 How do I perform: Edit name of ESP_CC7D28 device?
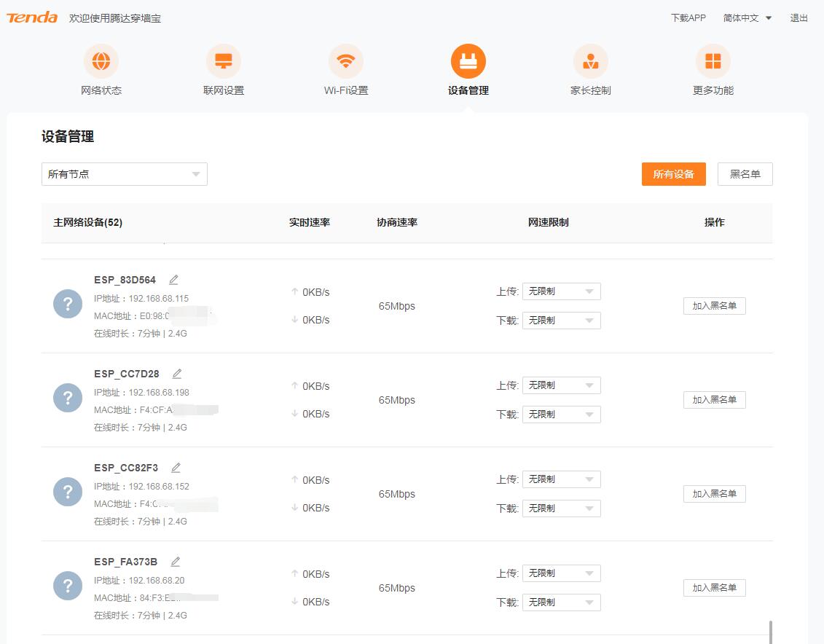pos(177,374)
